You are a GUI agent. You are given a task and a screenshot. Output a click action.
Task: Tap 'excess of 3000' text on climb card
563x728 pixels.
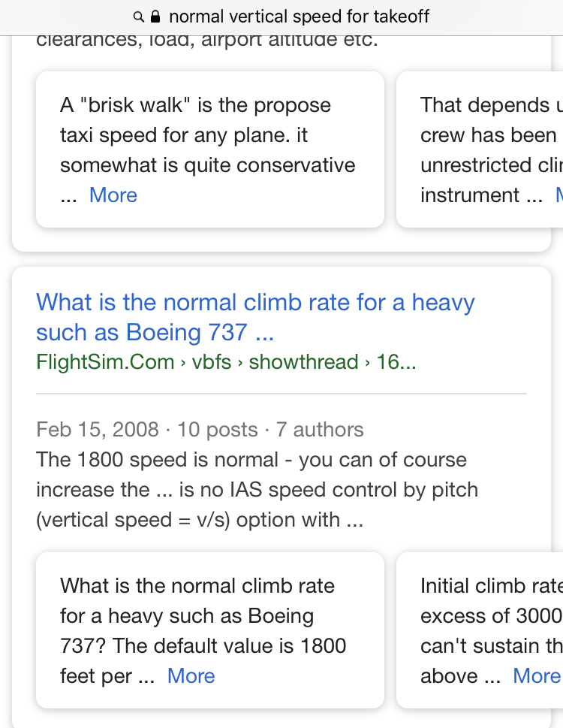point(492,615)
